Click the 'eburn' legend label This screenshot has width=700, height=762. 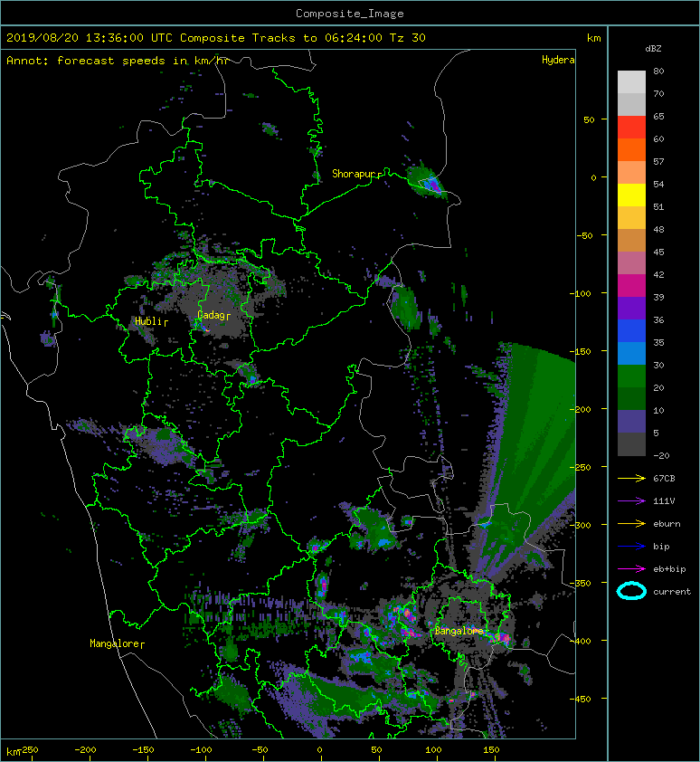pyautogui.click(x=667, y=524)
